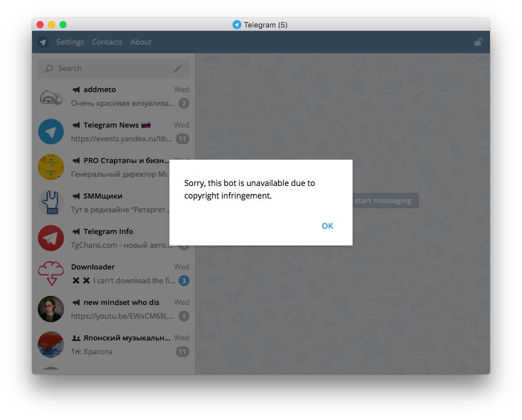Click unread badge 11 on Японский музыкальн...
Screen dimensions: 522x420
[x=183, y=352]
